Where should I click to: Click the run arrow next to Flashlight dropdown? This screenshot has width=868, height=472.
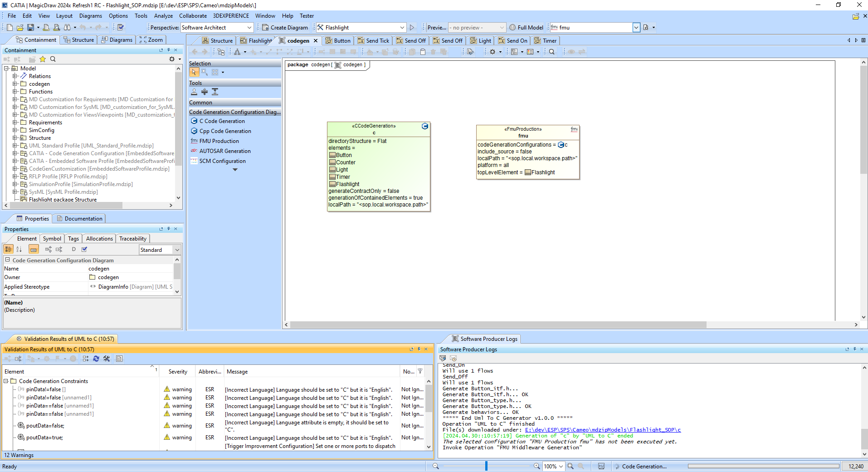tap(412, 28)
